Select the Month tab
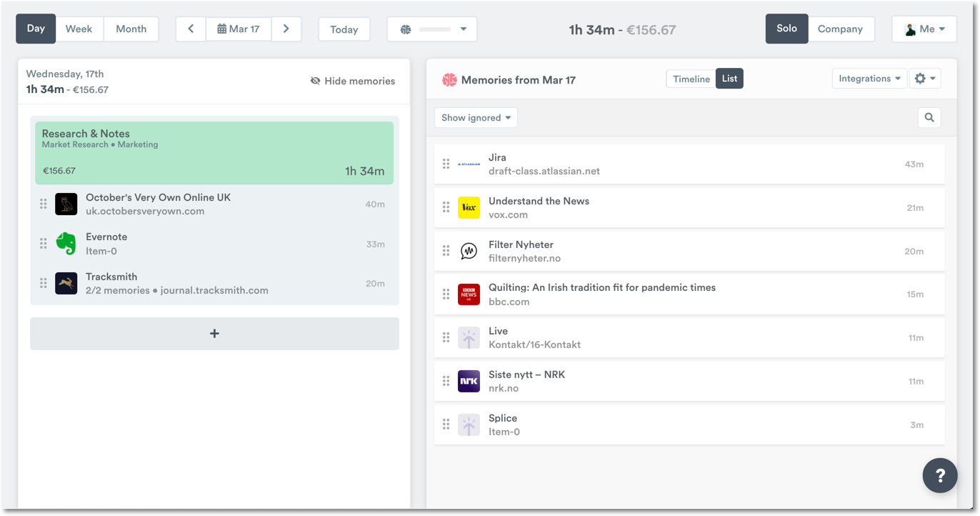The height and width of the screenshot is (516, 980). (x=131, y=29)
